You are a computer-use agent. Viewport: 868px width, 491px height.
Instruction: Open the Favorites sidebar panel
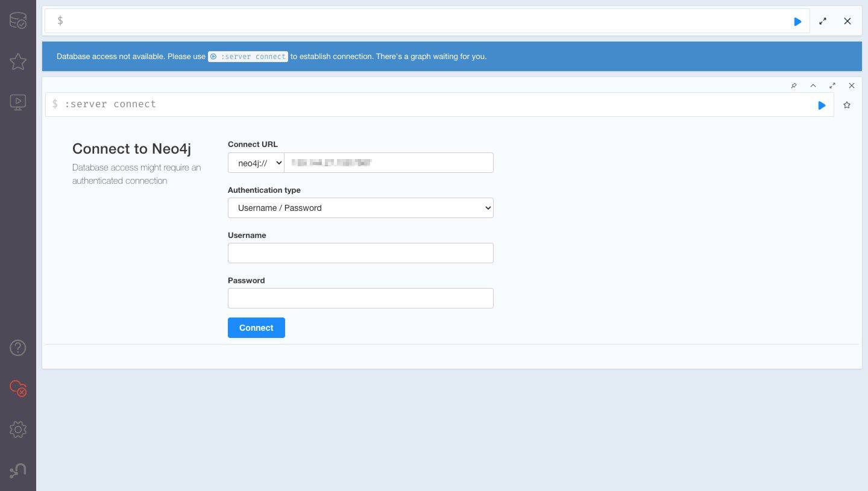coord(18,61)
